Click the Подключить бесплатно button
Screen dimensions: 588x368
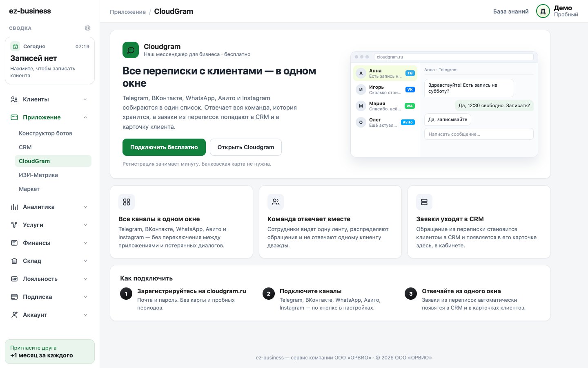(164, 147)
